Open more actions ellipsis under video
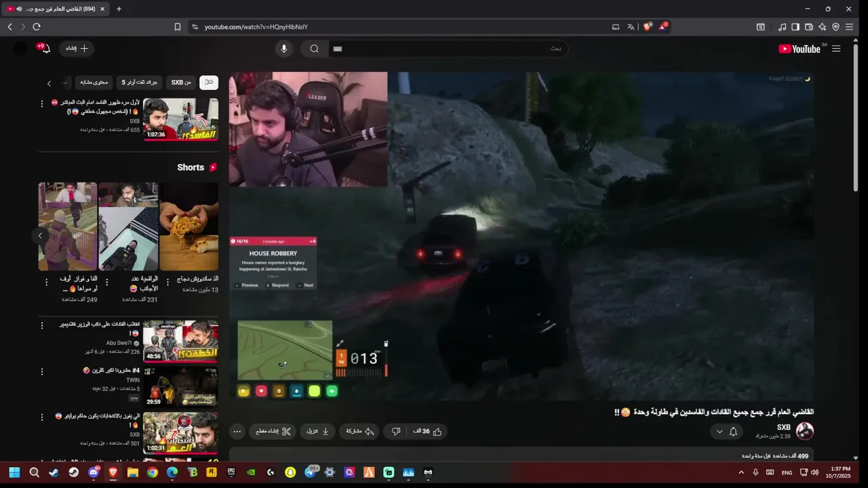 click(x=237, y=431)
